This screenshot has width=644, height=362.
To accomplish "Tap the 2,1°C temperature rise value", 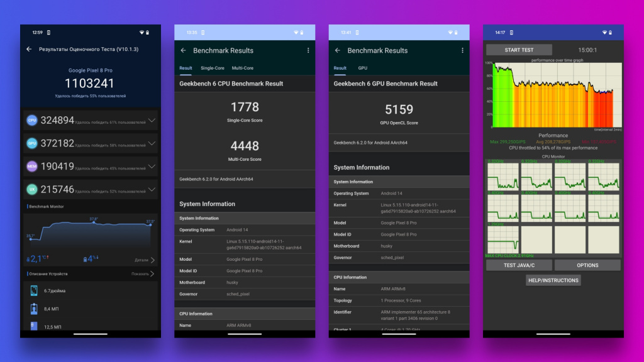I will (x=37, y=259).
